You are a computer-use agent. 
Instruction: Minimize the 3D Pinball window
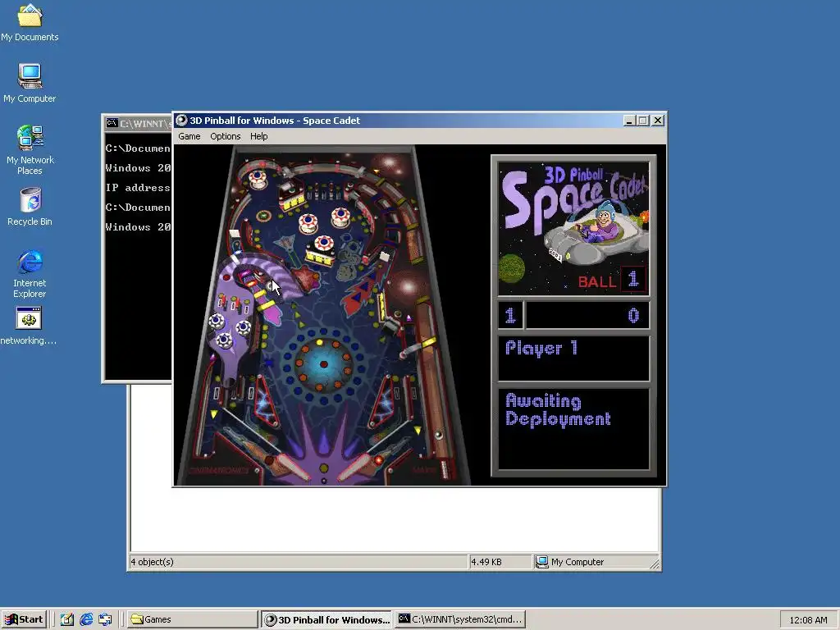coord(629,121)
